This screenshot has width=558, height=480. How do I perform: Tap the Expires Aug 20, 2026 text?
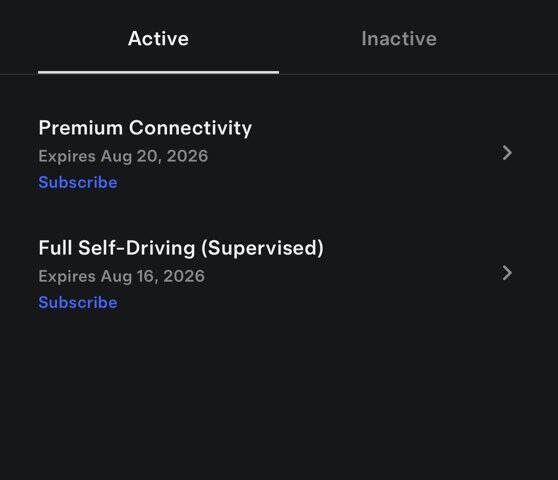click(123, 156)
